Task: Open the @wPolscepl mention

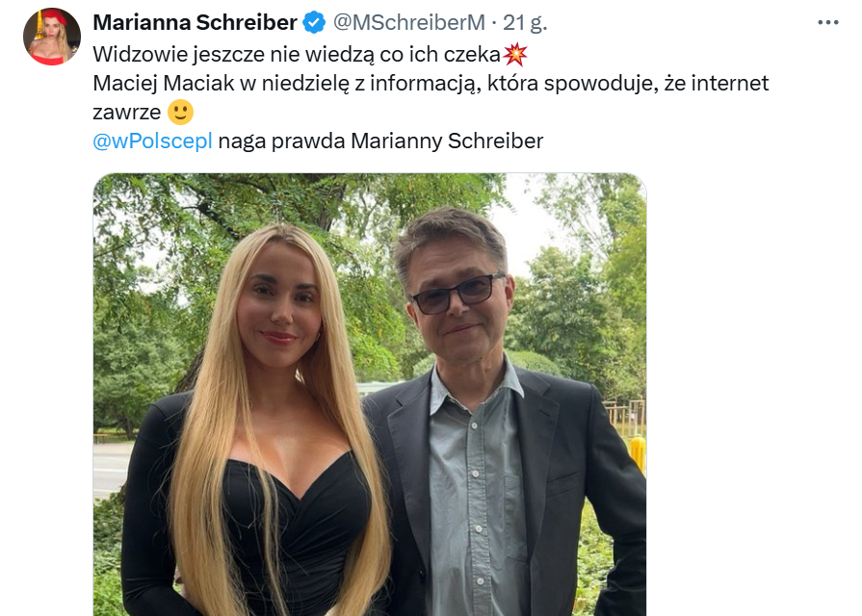Action: point(152,141)
